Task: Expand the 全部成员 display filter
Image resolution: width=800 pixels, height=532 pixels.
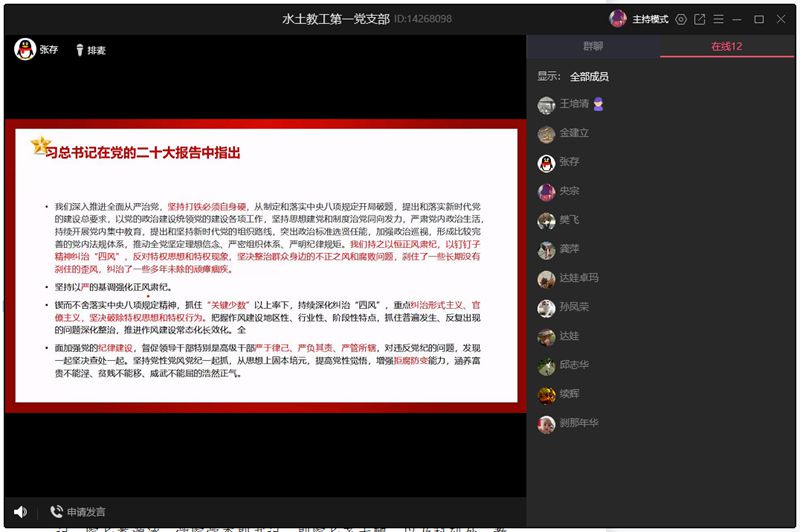Action: [589, 76]
